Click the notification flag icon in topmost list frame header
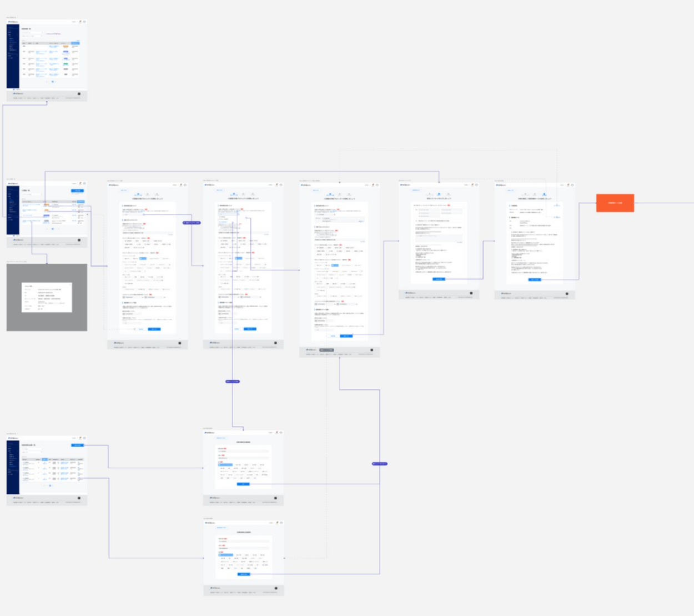Image resolution: width=694 pixels, height=616 pixels. pyautogui.click(x=80, y=22)
